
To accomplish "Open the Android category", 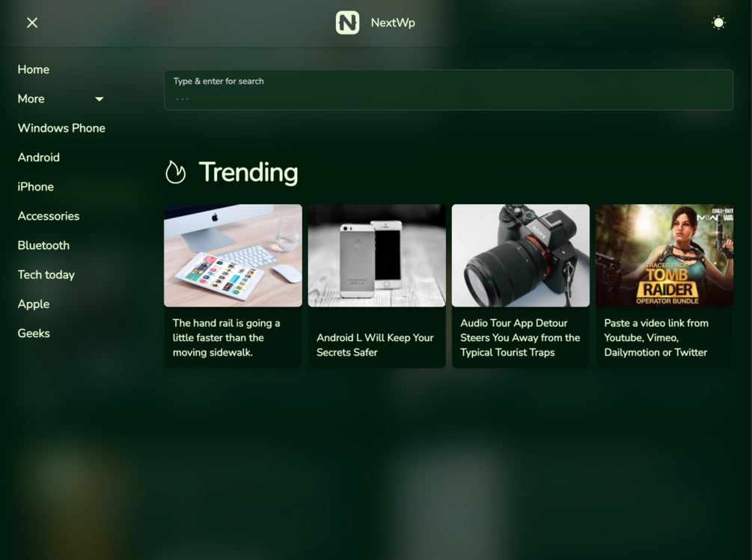I will pyautogui.click(x=39, y=157).
